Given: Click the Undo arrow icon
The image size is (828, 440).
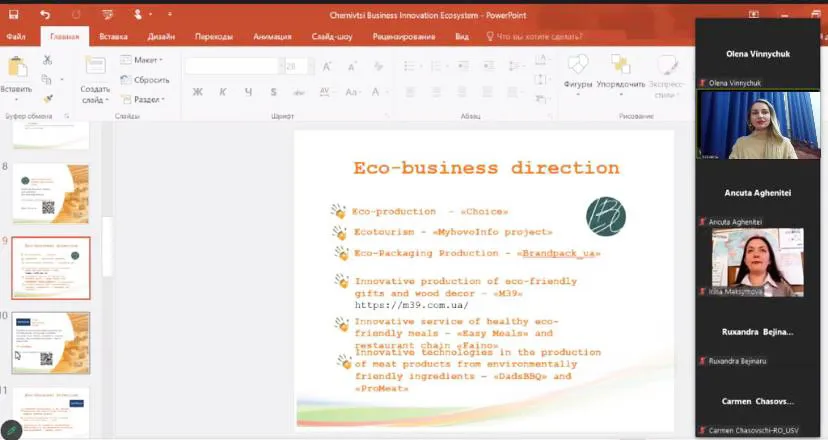Looking at the screenshot, I should coord(46,14).
